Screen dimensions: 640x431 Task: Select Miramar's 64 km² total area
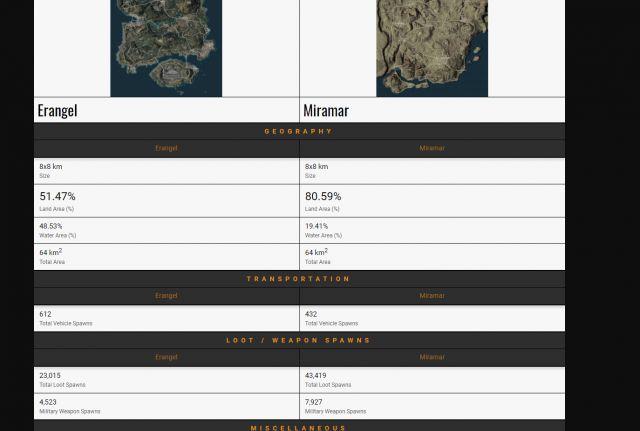coord(316,252)
